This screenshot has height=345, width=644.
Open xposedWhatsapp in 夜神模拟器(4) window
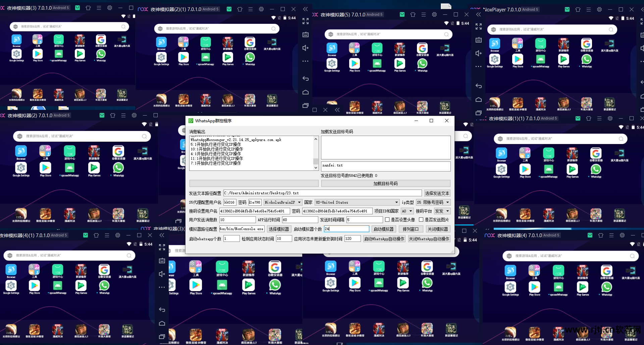click(x=558, y=288)
